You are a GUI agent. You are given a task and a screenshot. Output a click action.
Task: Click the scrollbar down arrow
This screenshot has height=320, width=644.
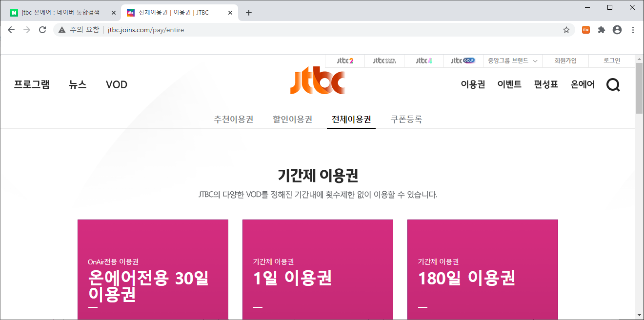640,316
